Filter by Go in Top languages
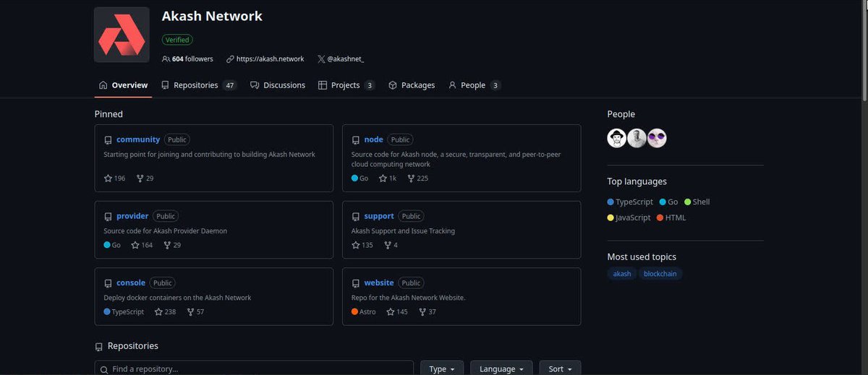Viewport: 868px width, 375px height. pos(668,202)
